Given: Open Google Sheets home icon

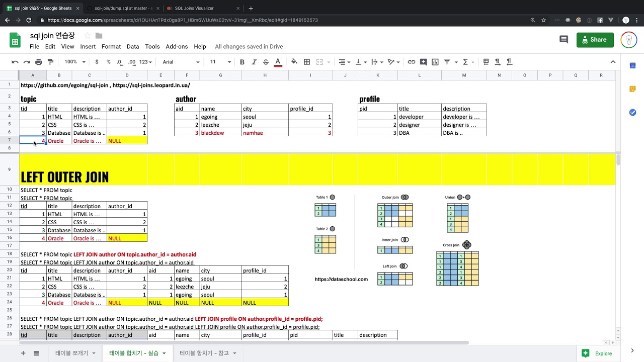Looking at the screenshot, I should pyautogui.click(x=15, y=40).
